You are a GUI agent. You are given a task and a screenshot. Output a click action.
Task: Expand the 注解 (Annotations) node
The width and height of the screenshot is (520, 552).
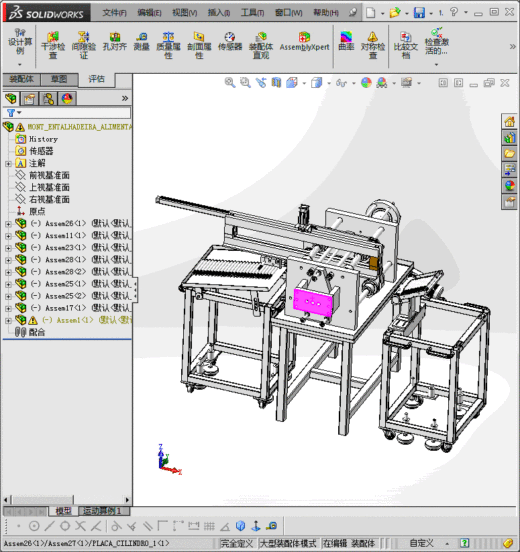click(x=8, y=163)
